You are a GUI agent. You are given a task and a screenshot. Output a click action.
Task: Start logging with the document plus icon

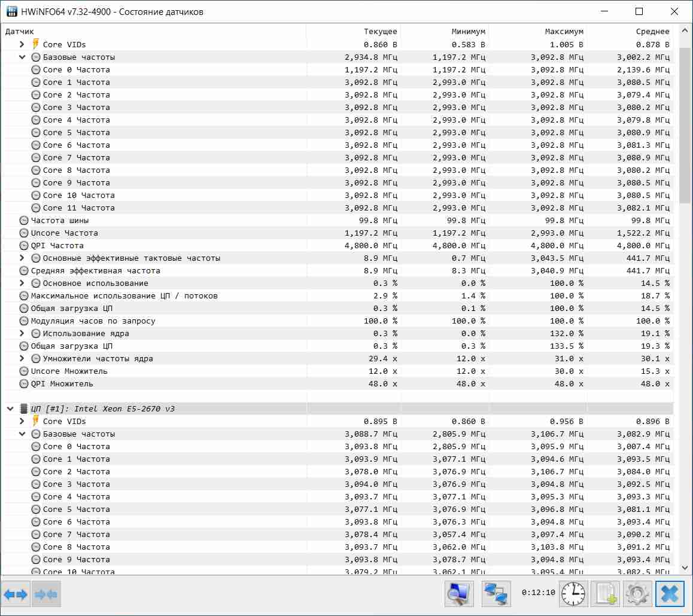(605, 594)
